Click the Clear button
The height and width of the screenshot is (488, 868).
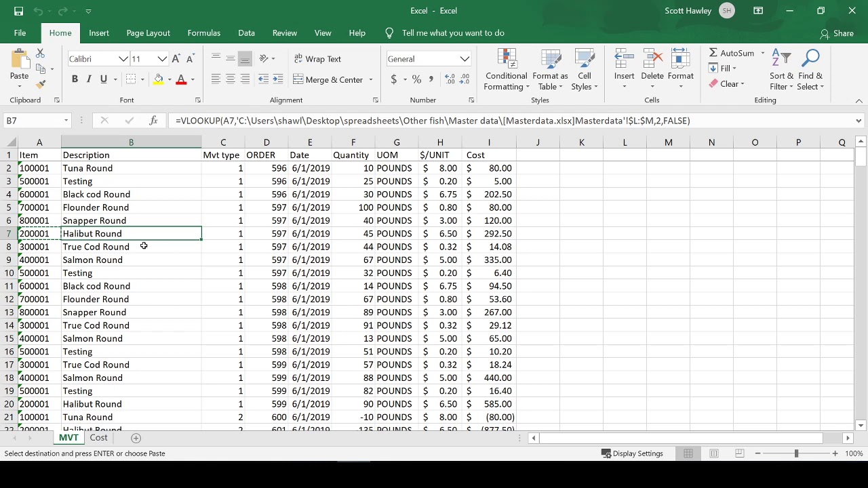point(726,84)
